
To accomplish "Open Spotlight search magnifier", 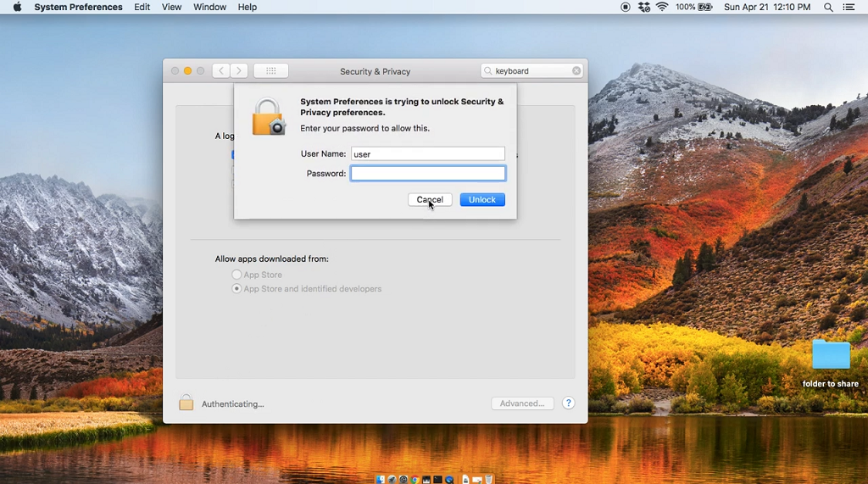I will click(x=828, y=7).
